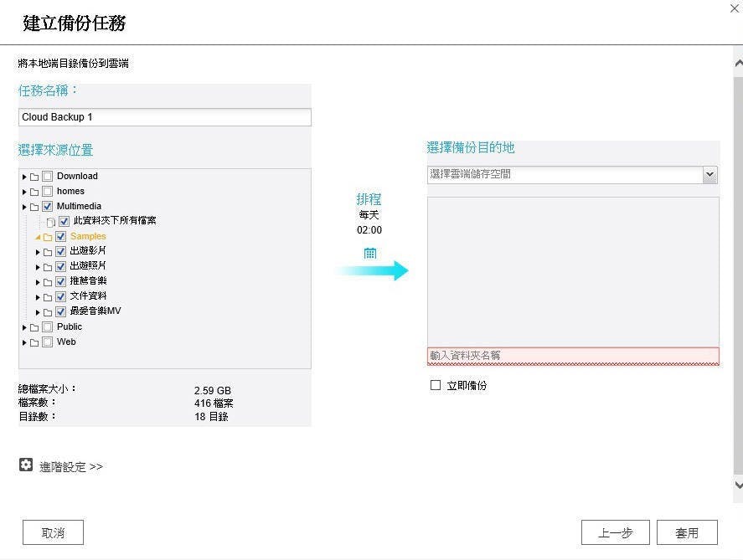Click the 416 檔案 file count
The height and width of the screenshot is (560, 743).
coord(214,403)
